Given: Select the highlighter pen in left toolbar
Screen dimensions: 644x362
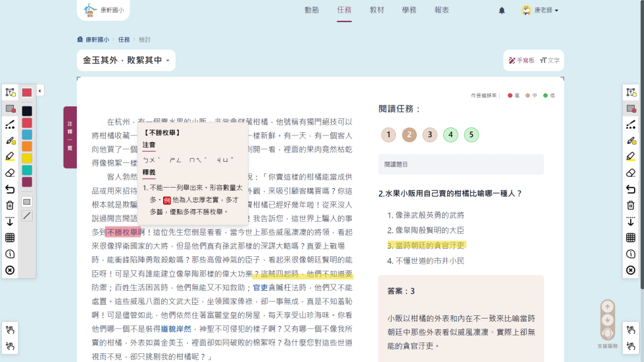Looking at the screenshot, I should 10,156.
